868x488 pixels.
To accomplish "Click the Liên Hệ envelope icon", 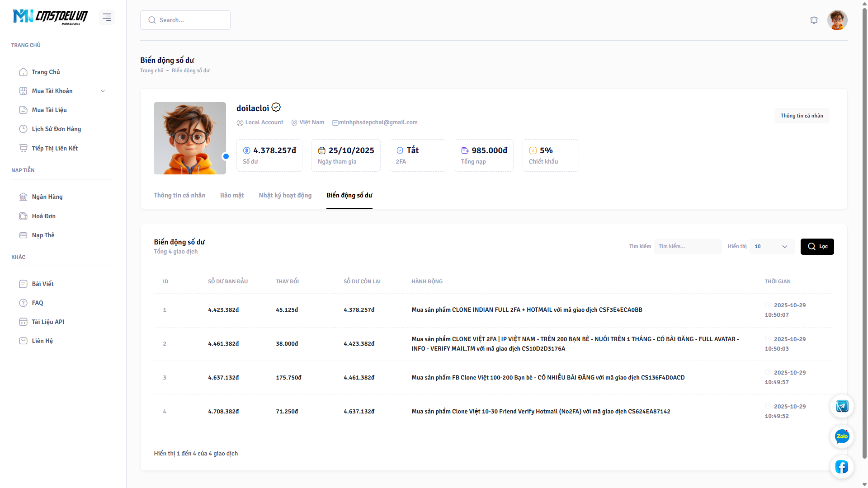I will pyautogui.click(x=23, y=341).
